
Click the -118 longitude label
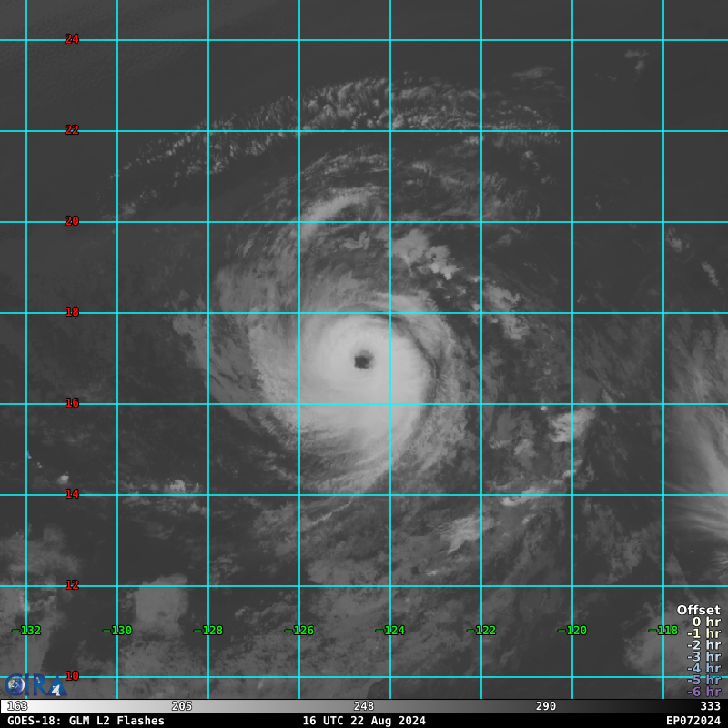[663, 631]
